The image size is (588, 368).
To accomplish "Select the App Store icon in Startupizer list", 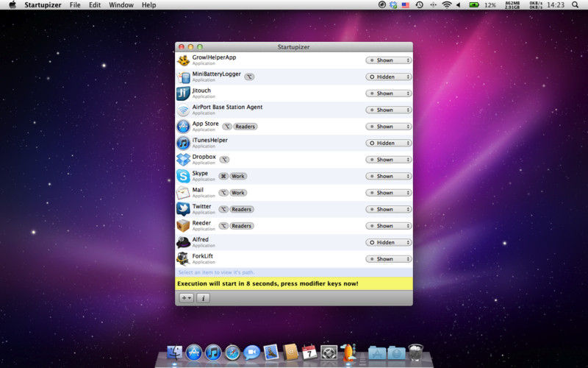I will click(183, 127).
